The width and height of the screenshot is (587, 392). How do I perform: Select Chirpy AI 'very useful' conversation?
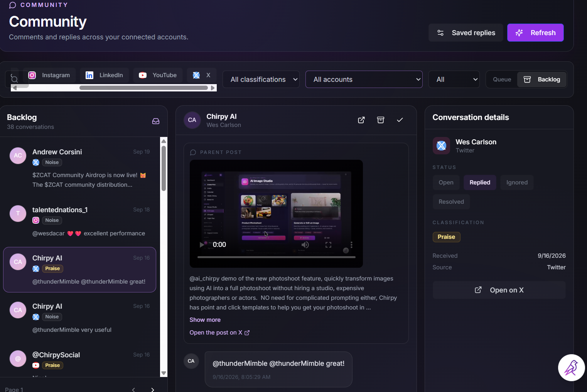pos(80,318)
